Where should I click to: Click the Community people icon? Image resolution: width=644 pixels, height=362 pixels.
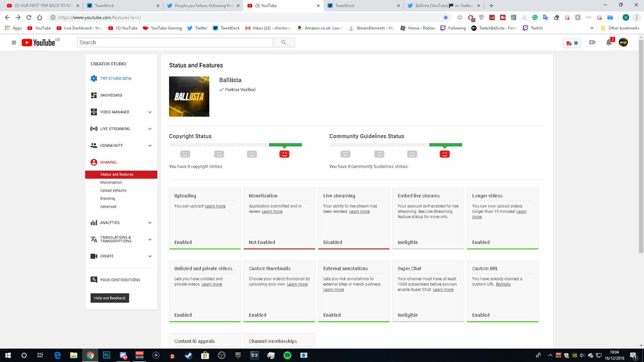coord(94,145)
